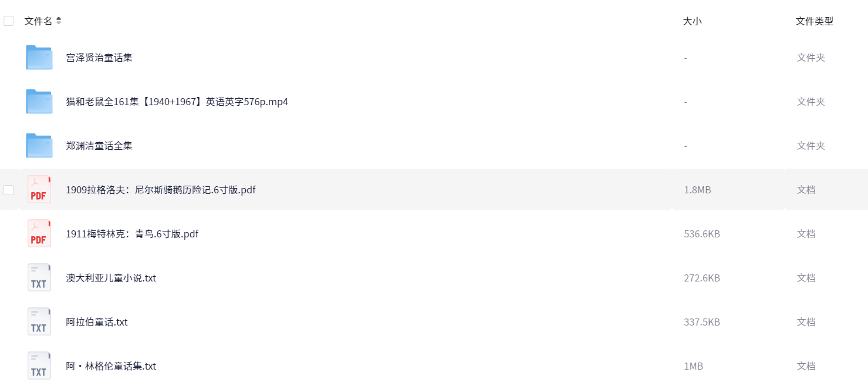Open the 宫泽贤治童话集 folder name link
The image size is (868, 389).
click(99, 58)
